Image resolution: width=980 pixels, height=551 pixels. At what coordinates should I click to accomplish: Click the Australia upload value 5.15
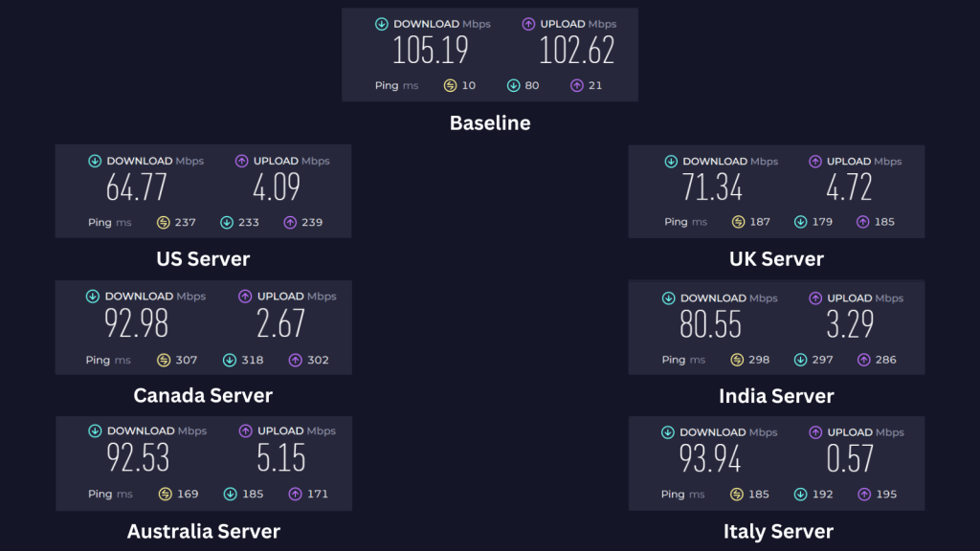(281, 458)
